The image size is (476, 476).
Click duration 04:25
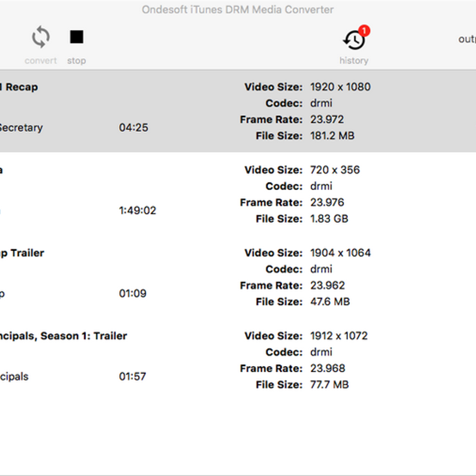134,128
